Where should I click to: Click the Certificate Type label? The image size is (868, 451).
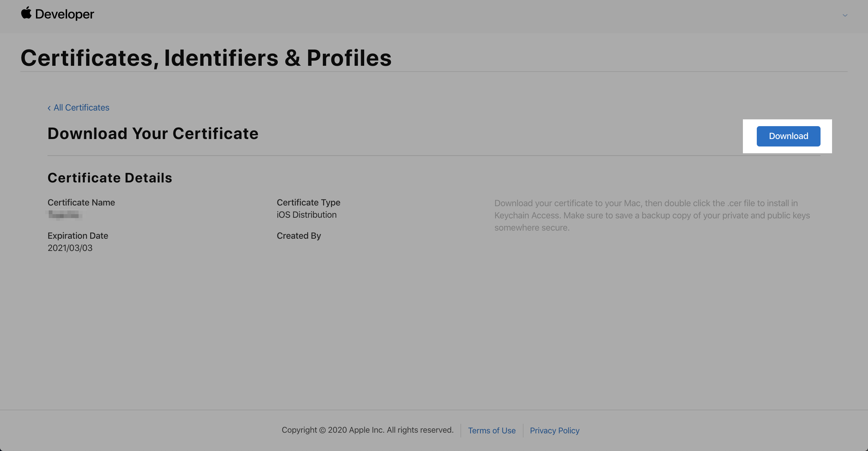pos(308,202)
